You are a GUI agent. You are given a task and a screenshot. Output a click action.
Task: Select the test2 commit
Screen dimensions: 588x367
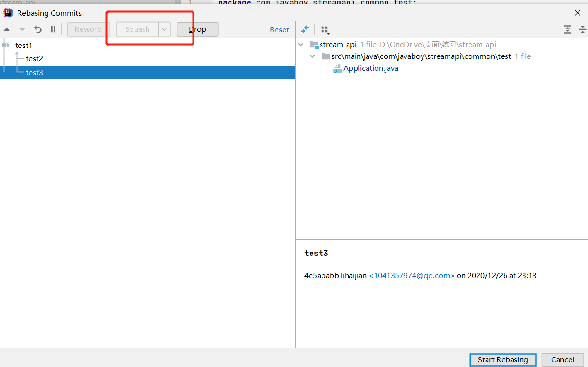35,59
